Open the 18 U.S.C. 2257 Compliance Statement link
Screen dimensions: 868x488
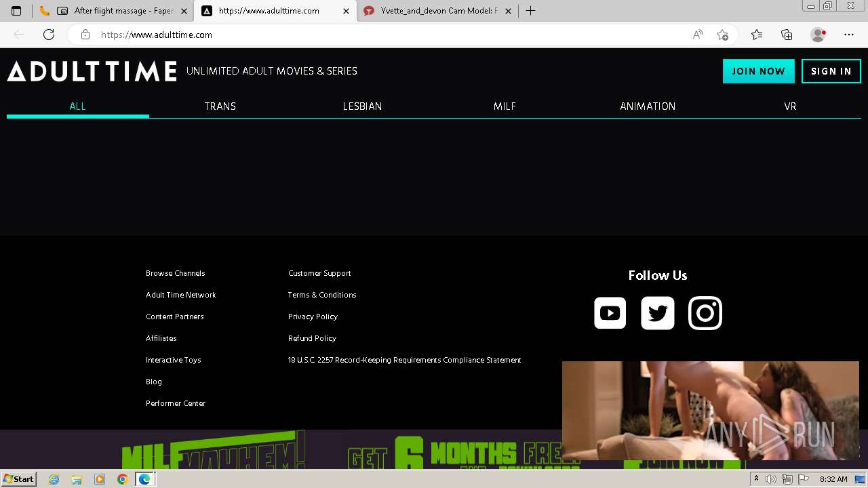405,360
